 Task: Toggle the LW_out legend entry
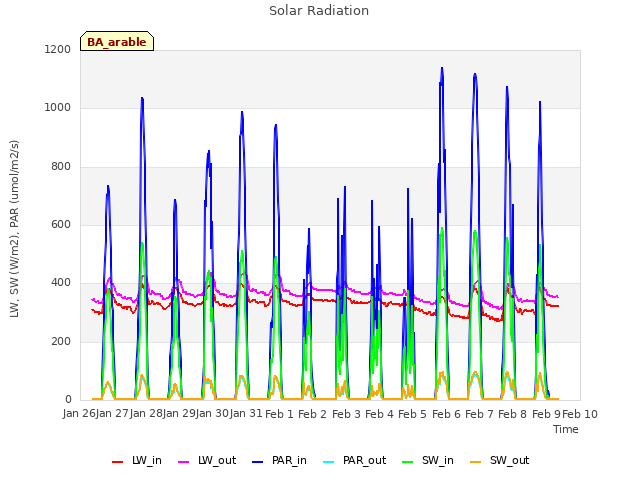pos(207,461)
